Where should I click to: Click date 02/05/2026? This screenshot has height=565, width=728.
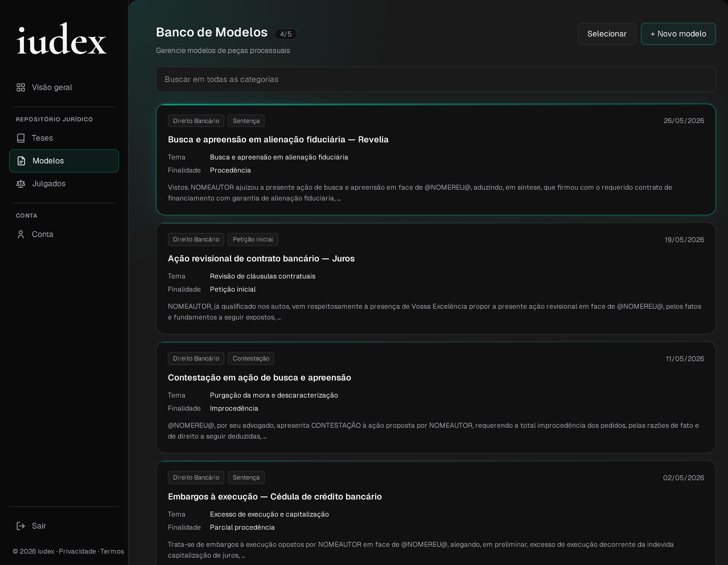pyautogui.click(x=683, y=478)
